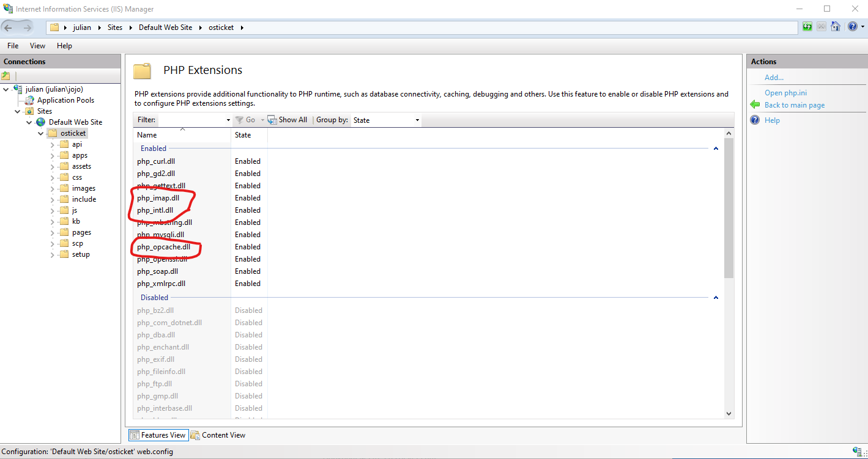Open php.ini from Actions panel
Viewport: 868px width, 459px height.
tap(785, 93)
